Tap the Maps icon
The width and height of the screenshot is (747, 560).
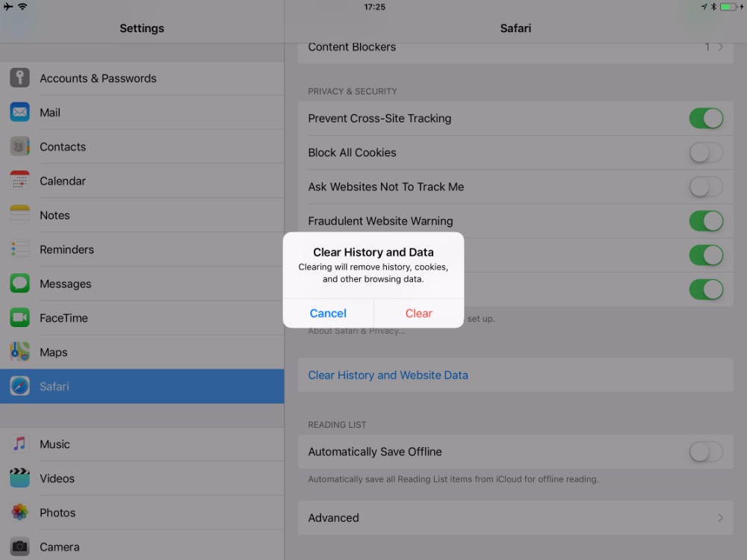pos(19,352)
